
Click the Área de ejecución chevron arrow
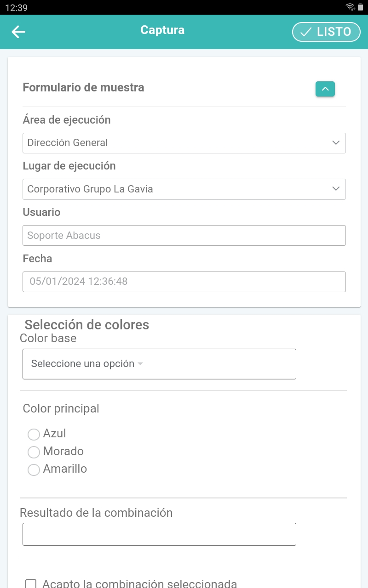tap(336, 143)
